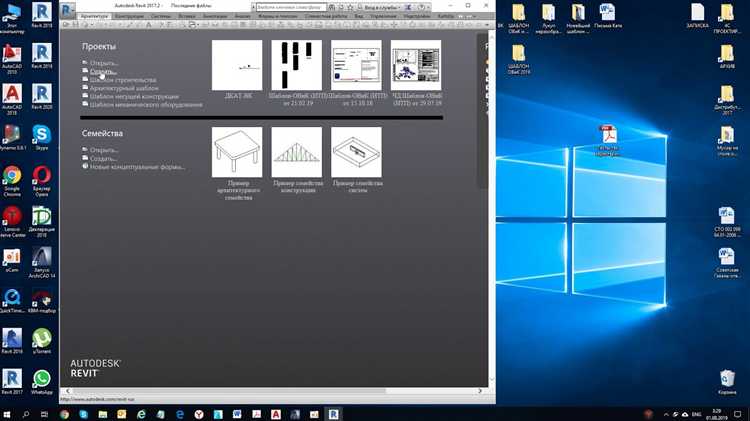This screenshot has width=750, height=421.
Task: Click the File Explorer taskbar icon
Action: (x=103, y=414)
